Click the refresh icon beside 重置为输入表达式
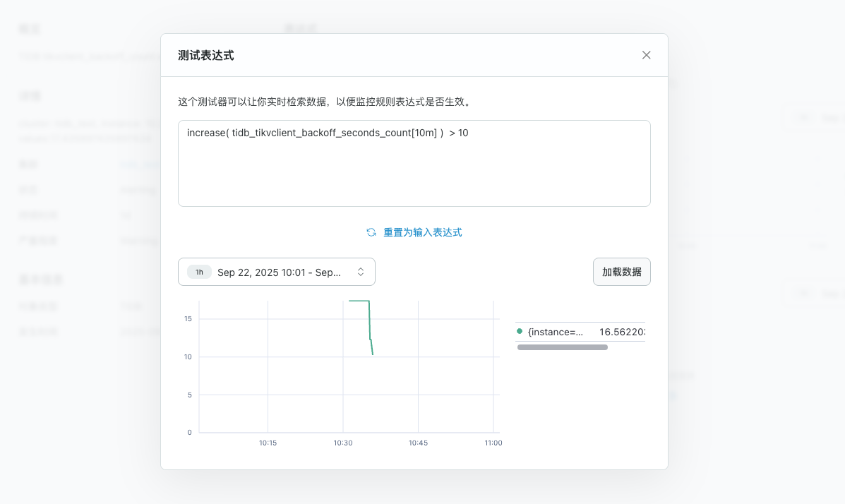 click(371, 232)
